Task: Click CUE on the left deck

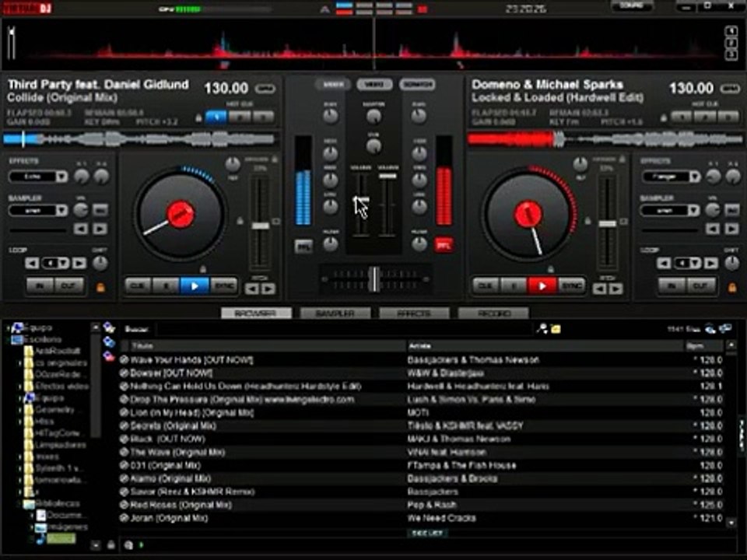Action: tap(139, 286)
